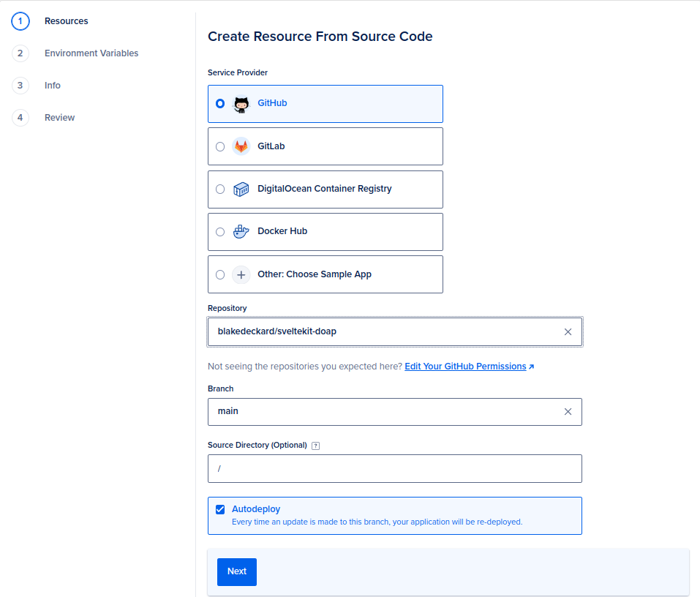Viewport: 700px width, 597px height.
Task: Click the Next button
Action: (236, 571)
